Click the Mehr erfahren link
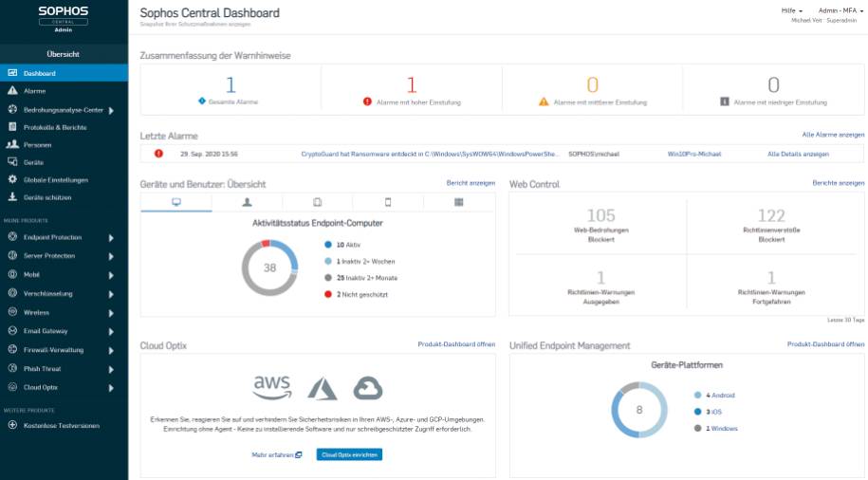 pyautogui.click(x=276, y=454)
